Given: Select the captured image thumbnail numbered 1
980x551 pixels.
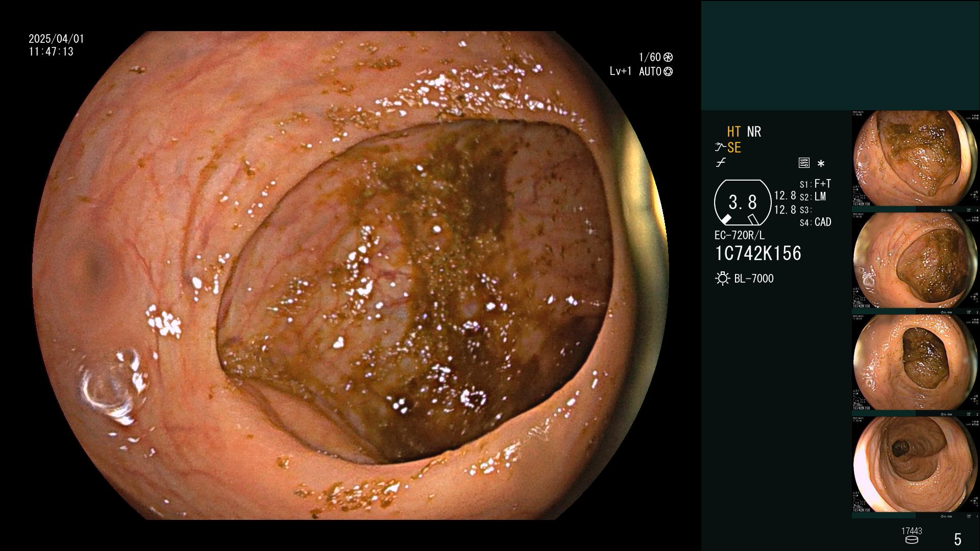Looking at the screenshot, I should click(916, 465).
